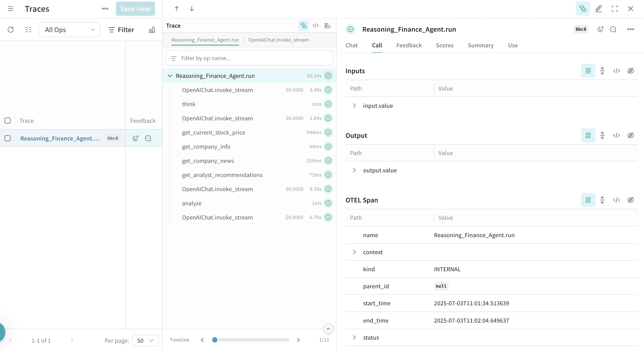Add reaction in call header
This screenshot has height=350, width=644.
(x=601, y=29)
